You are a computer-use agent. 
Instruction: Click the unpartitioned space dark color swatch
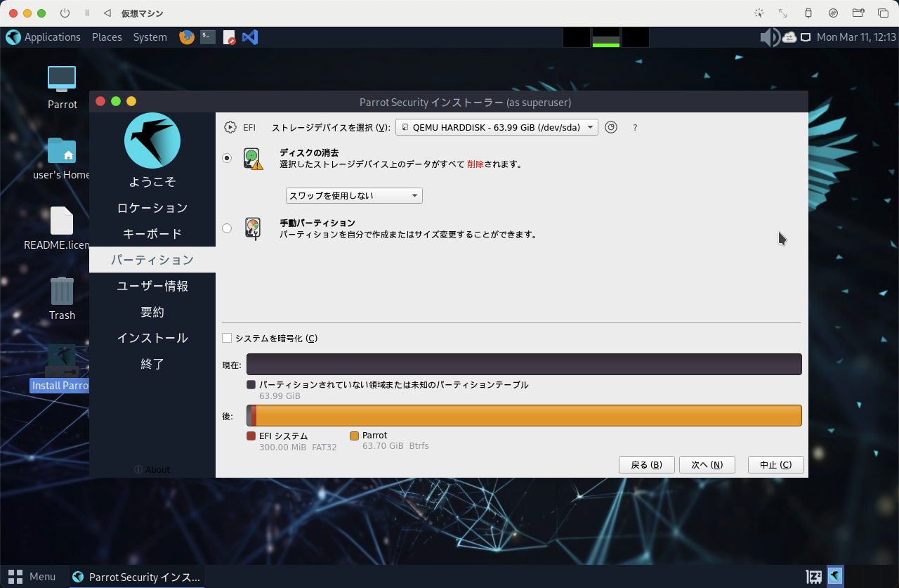pos(251,385)
